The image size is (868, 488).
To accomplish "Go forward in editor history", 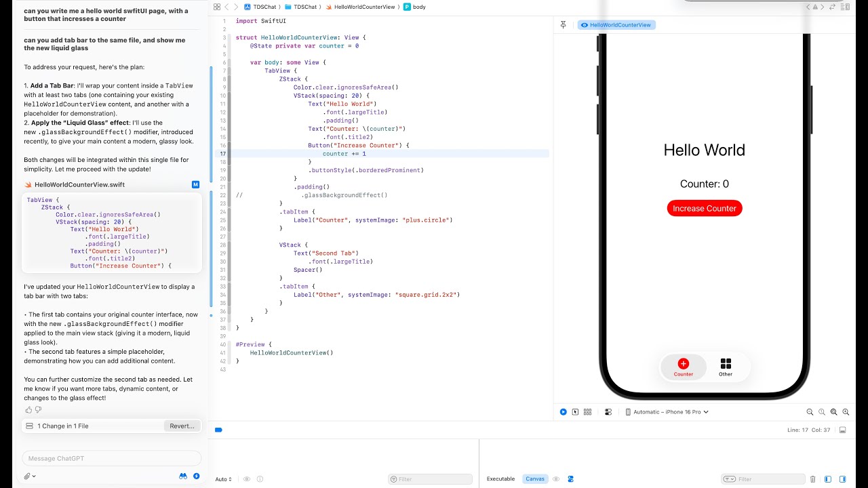I will [236, 7].
